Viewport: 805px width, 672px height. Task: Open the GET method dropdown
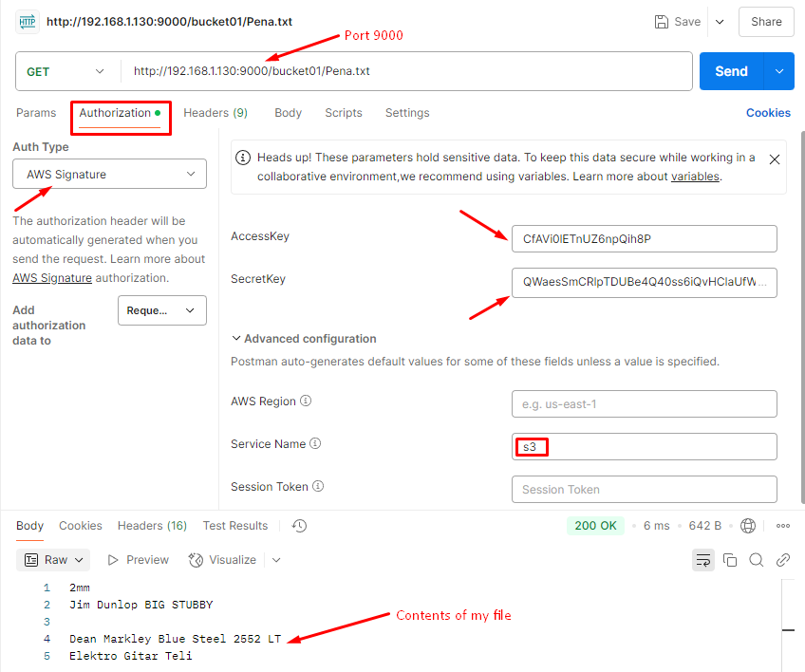click(x=66, y=71)
